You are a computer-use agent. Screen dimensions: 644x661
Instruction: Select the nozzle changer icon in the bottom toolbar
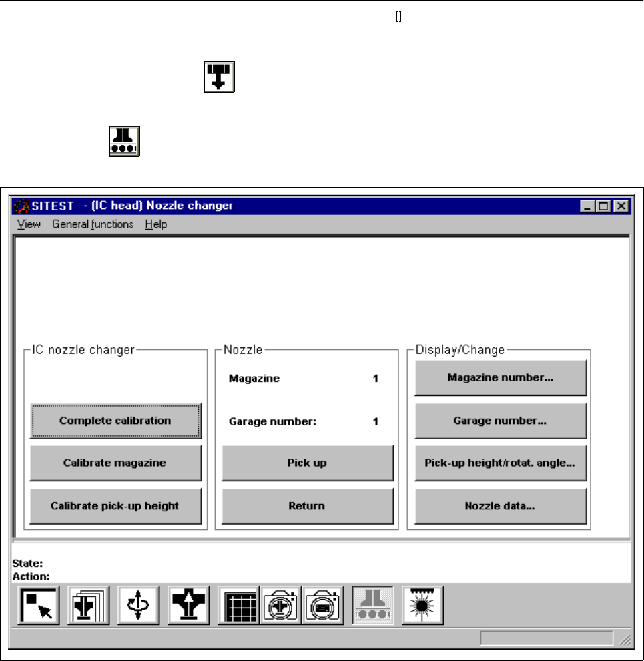click(x=372, y=605)
